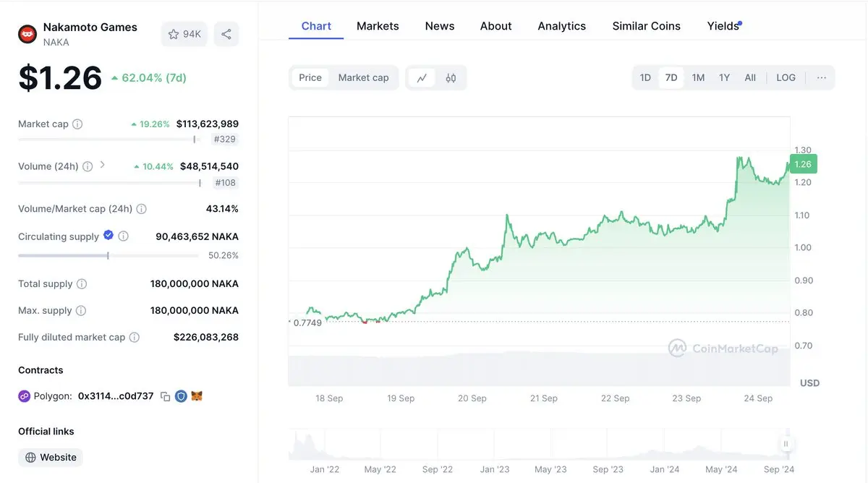Click the $113,623,989 market cap value
Image resolution: width=868 pixels, height=483 pixels.
point(208,124)
